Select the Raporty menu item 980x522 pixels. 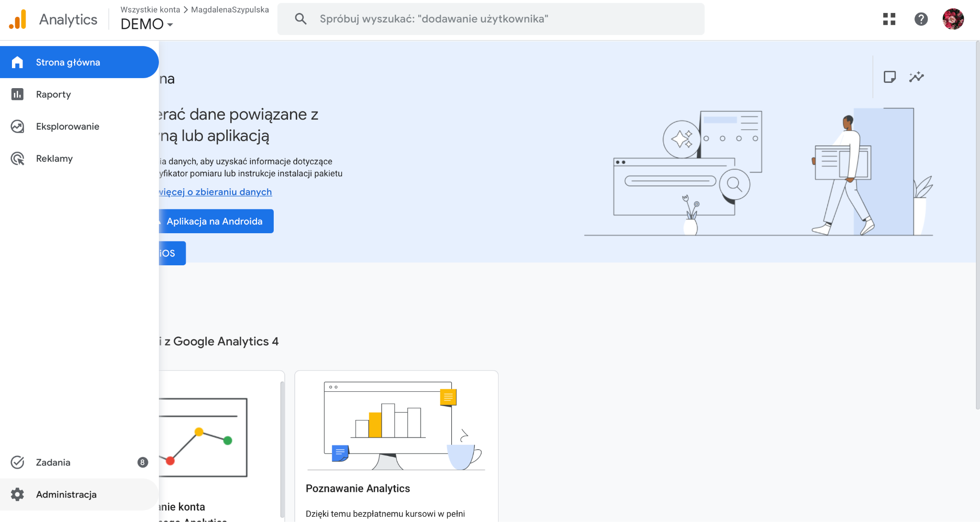(x=79, y=94)
